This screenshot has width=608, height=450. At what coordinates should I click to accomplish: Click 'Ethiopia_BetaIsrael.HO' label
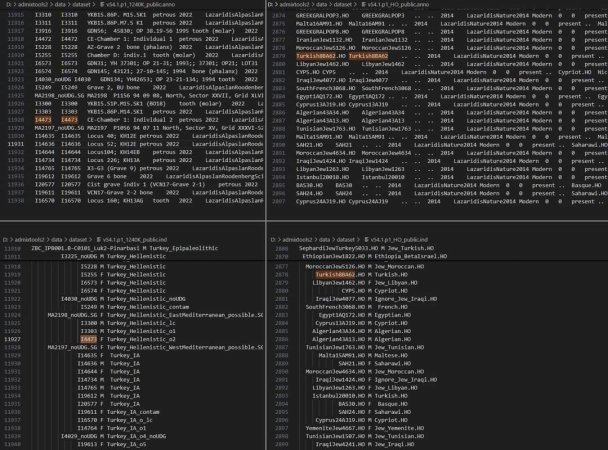[x=410, y=256]
